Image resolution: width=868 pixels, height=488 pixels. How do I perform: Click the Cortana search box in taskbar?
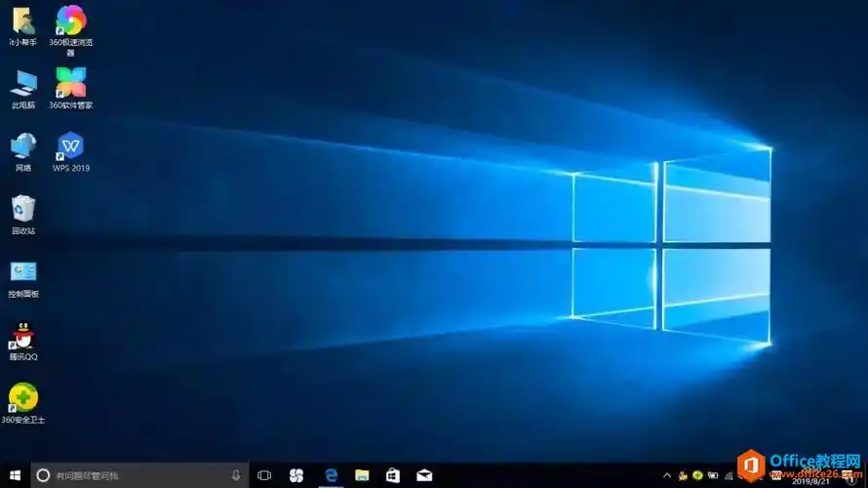[x=137, y=475]
